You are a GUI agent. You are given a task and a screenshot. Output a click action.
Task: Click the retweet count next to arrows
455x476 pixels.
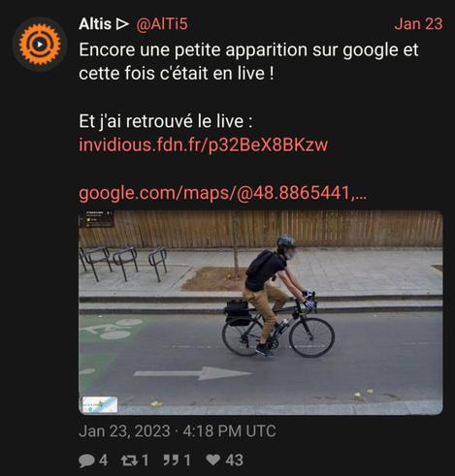tap(145, 460)
